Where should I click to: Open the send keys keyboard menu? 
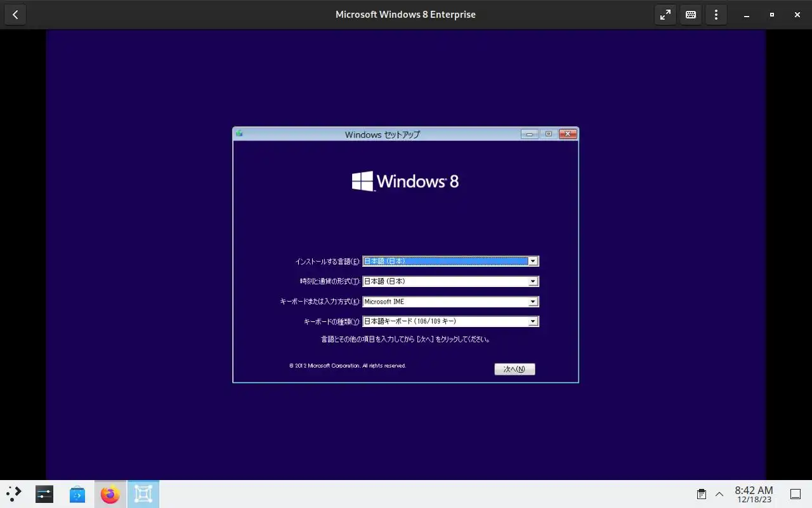691,15
